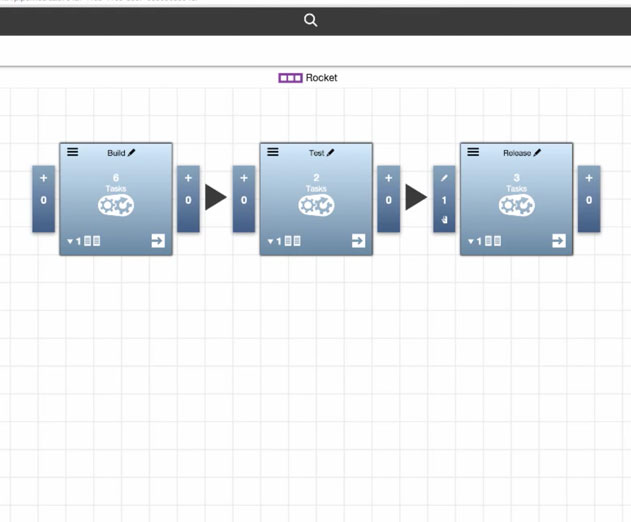
Task: Add post-condition after the Test stage
Action: pos(388,178)
